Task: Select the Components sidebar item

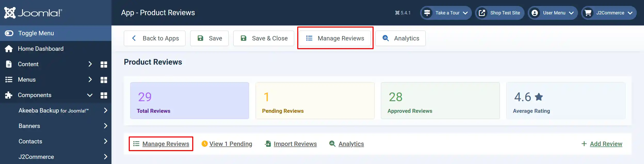Action: (35, 95)
